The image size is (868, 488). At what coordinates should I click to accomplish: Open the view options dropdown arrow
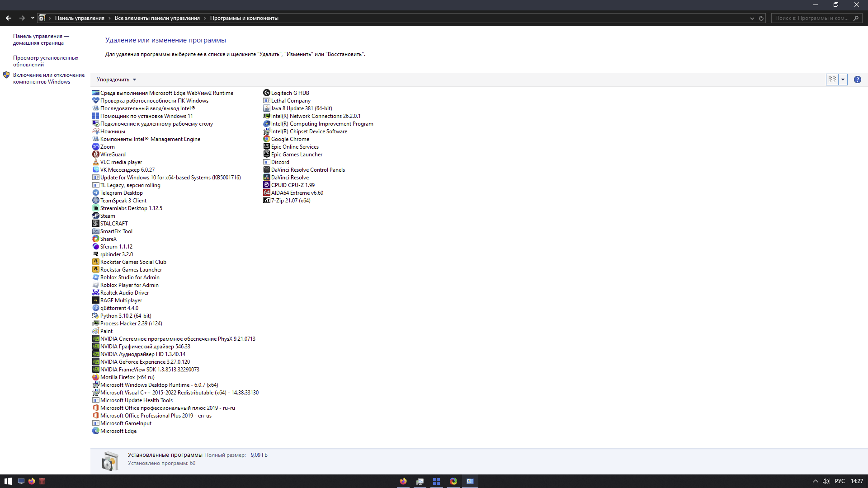pos(843,80)
